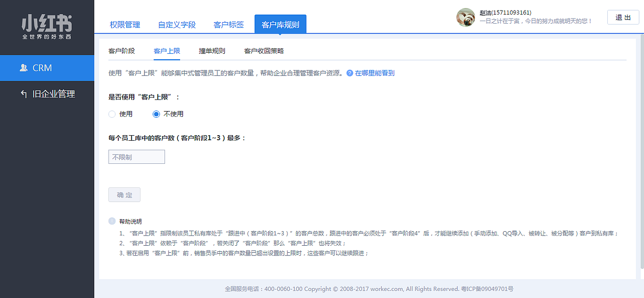
Task: Expand the 客户库规则 dropdown caret
Action: coord(280,35)
